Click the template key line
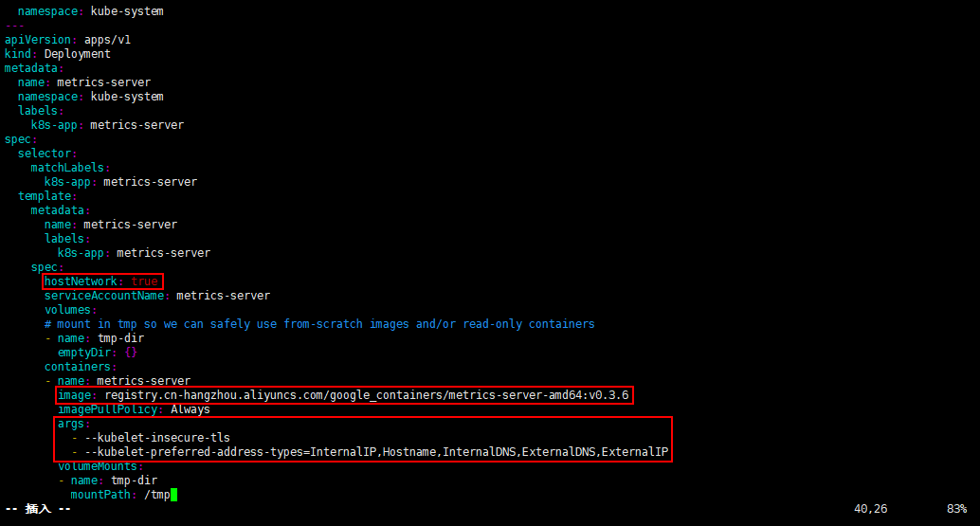This screenshot has height=526, width=980. click(47, 196)
